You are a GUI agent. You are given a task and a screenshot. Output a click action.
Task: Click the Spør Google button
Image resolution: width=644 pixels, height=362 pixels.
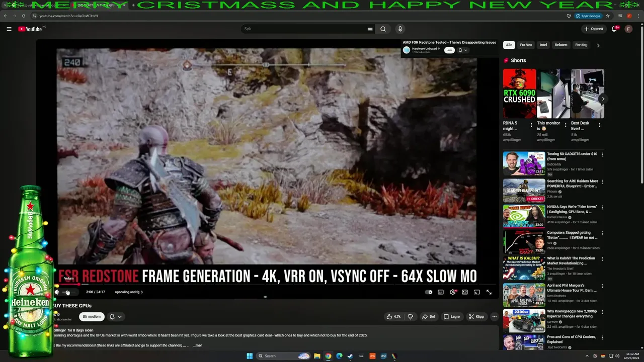588,16
